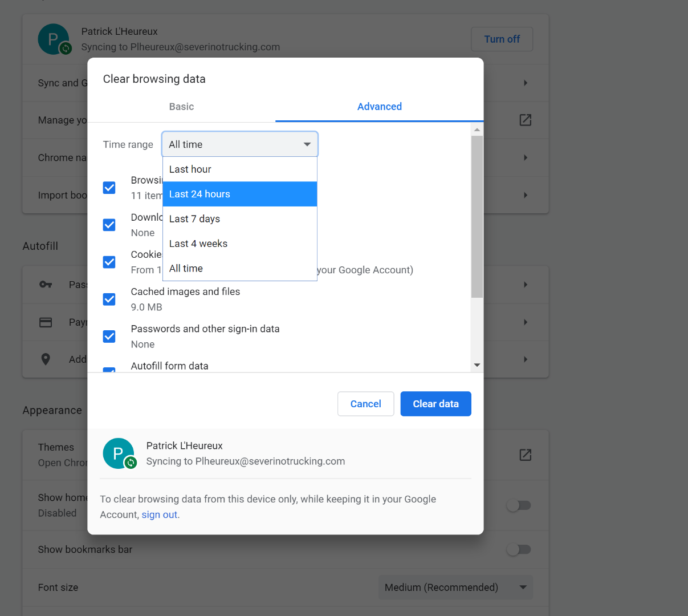Viewport: 688px width, 616px height.
Task: Open Font size Medium dropdown
Action: tap(455, 587)
